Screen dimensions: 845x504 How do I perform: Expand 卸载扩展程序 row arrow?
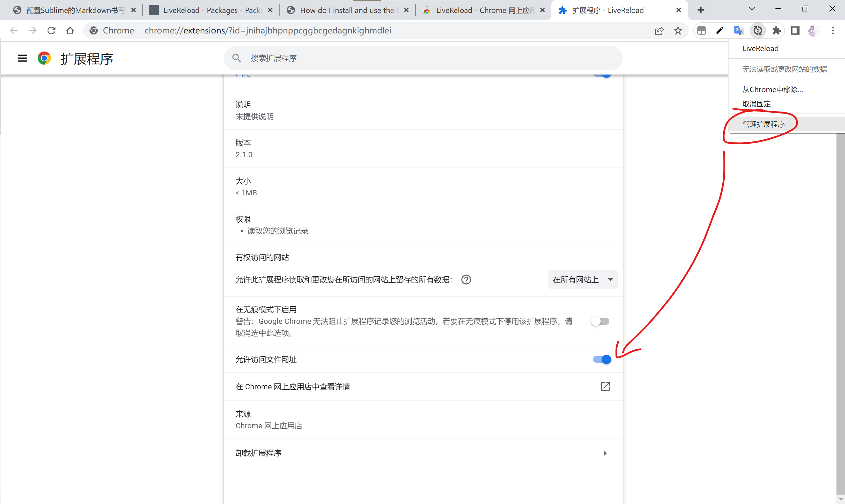[x=605, y=453]
